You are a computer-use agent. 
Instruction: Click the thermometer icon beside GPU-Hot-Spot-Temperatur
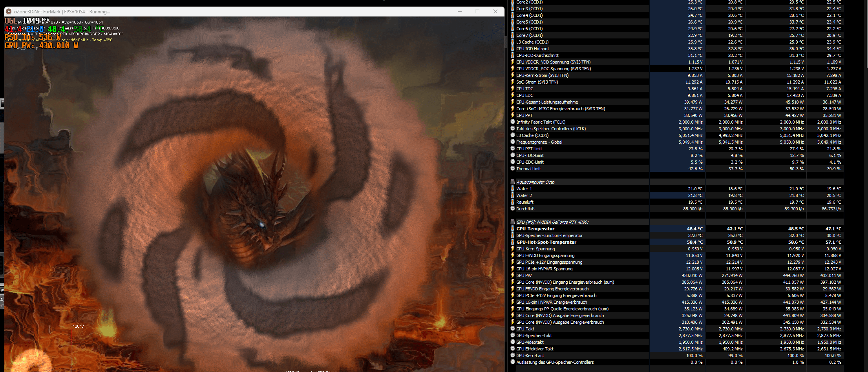[512, 242]
